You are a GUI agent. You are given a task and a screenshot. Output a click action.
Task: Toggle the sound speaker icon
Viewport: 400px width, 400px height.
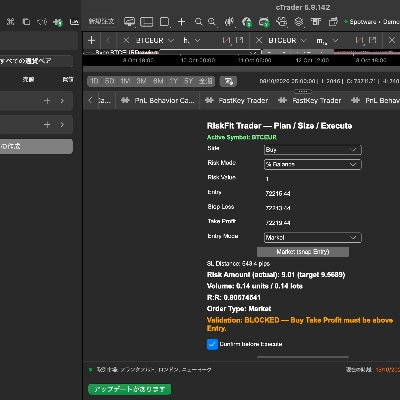click(42, 22)
